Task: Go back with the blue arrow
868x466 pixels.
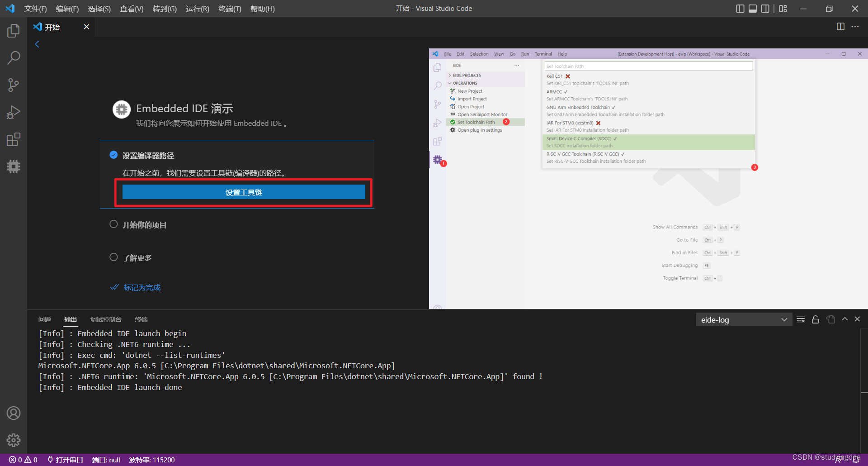Action: click(37, 44)
